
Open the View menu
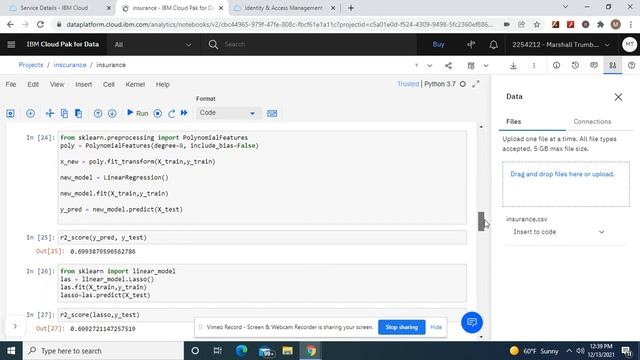[x=57, y=84]
